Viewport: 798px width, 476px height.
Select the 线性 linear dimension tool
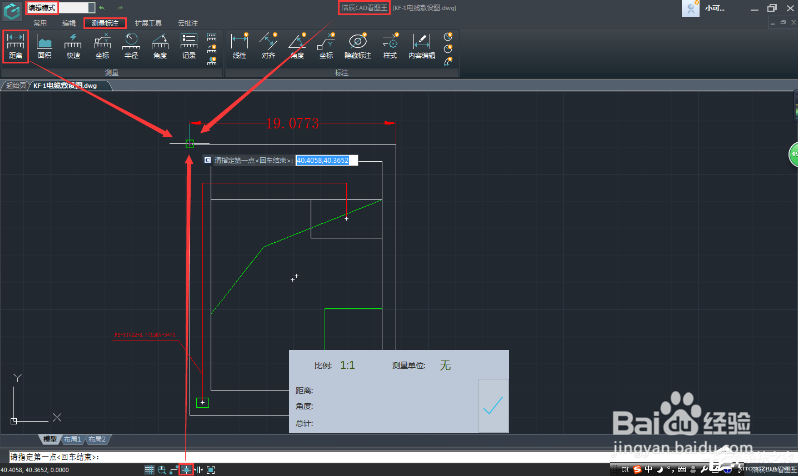pos(239,45)
